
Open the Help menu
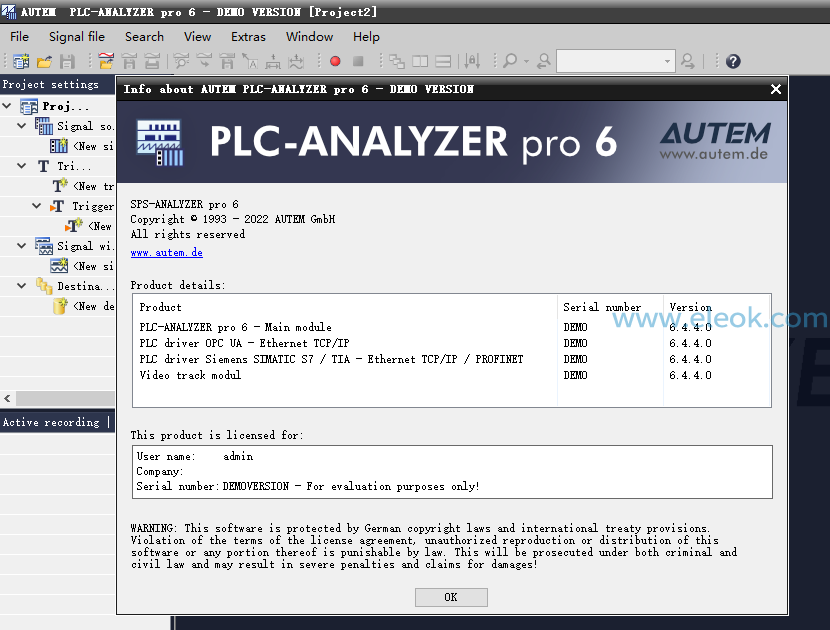point(366,37)
